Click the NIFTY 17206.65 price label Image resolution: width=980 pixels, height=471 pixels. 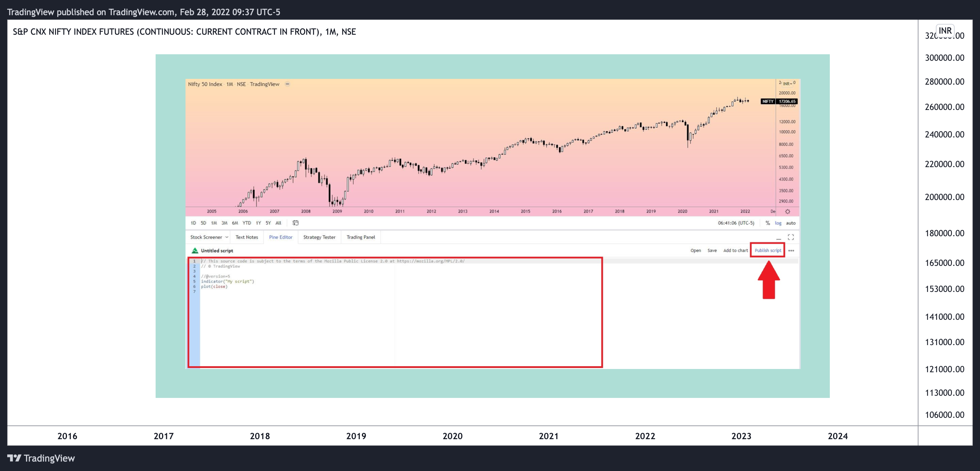(x=779, y=101)
